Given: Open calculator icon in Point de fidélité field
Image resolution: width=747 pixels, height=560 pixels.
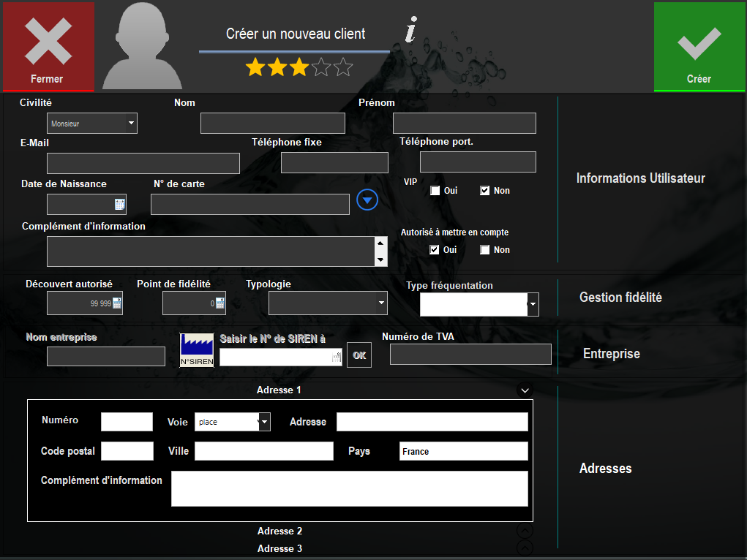Looking at the screenshot, I should (x=219, y=303).
